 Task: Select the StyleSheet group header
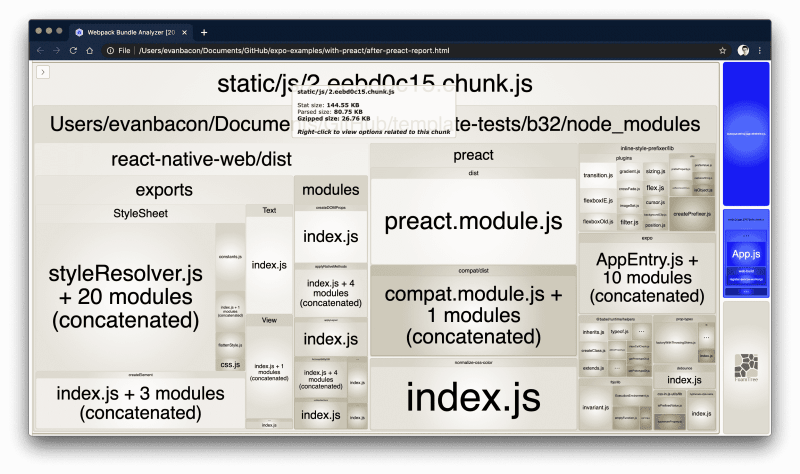pyautogui.click(x=140, y=213)
